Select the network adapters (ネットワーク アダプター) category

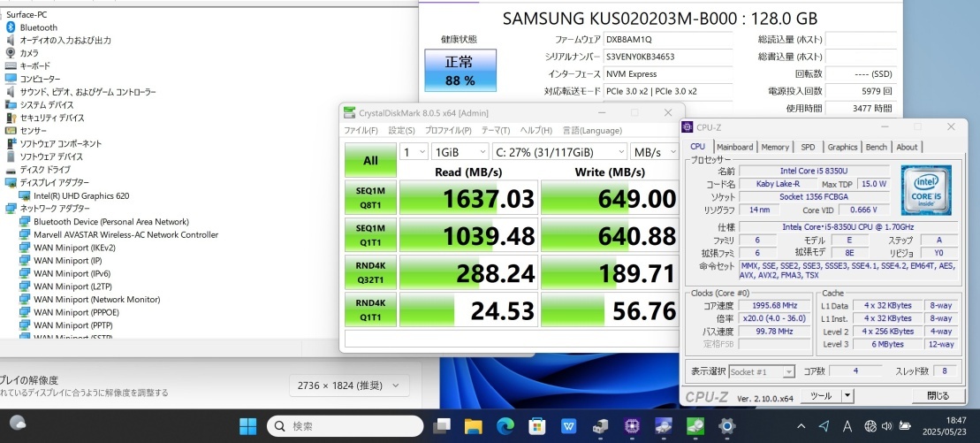[55, 209]
